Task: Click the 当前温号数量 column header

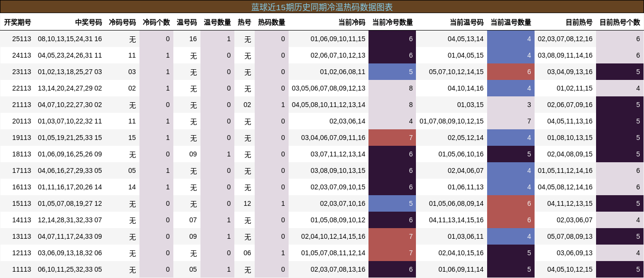Action: click(x=511, y=22)
